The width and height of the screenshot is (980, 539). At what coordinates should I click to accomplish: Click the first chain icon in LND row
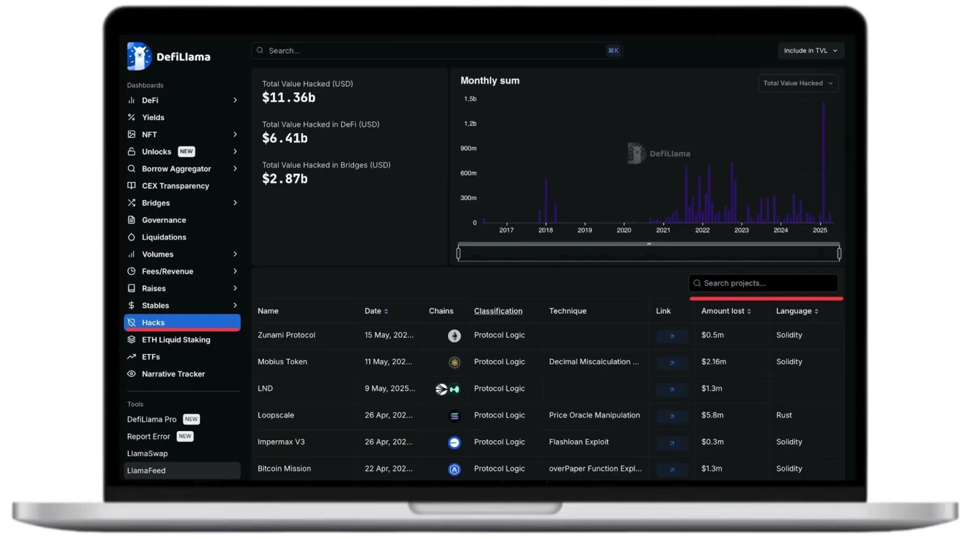point(442,389)
